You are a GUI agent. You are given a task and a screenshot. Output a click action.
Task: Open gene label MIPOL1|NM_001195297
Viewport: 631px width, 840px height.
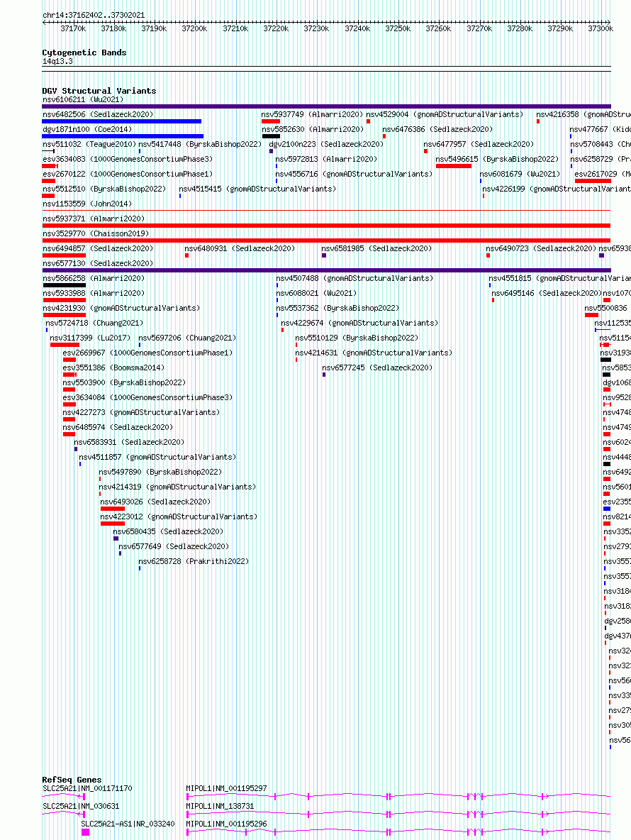[x=226, y=789]
